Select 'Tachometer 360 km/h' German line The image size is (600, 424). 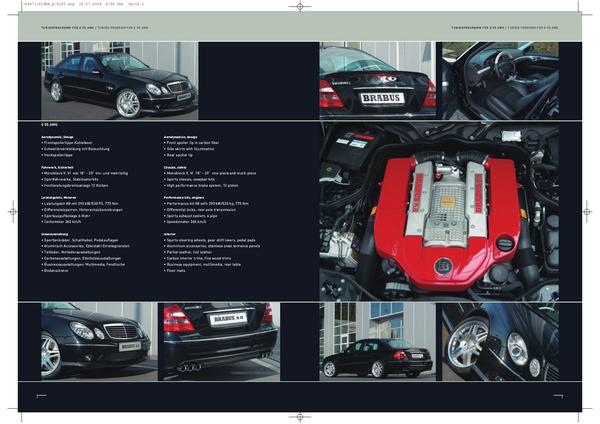pos(62,222)
